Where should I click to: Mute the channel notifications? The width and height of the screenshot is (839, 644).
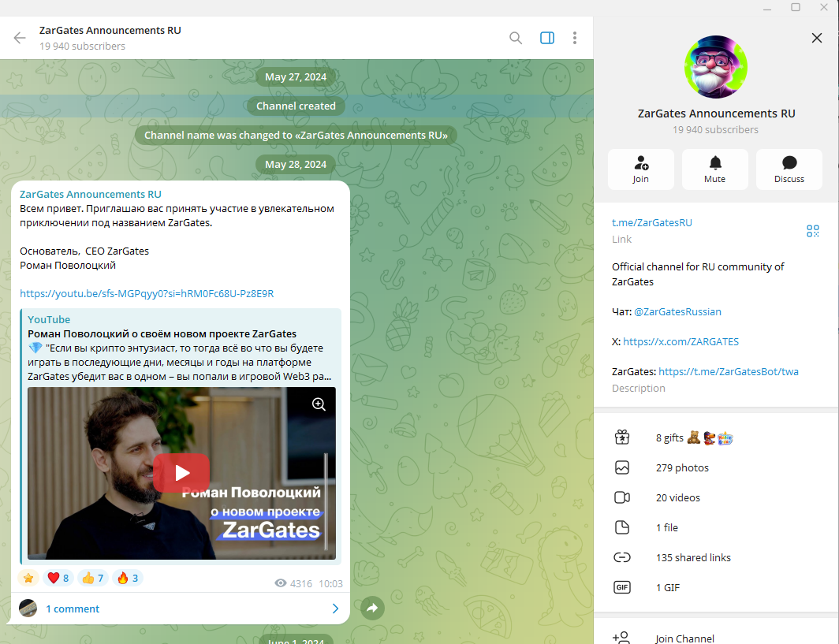point(714,169)
